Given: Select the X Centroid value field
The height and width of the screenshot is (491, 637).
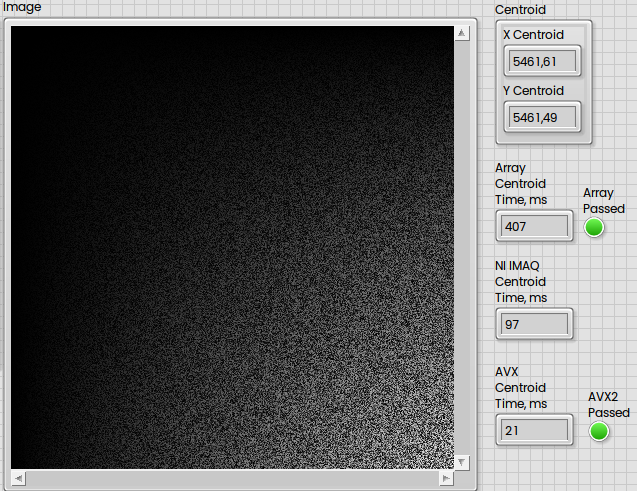Looking at the screenshot, I should click(x=542, y=61).
